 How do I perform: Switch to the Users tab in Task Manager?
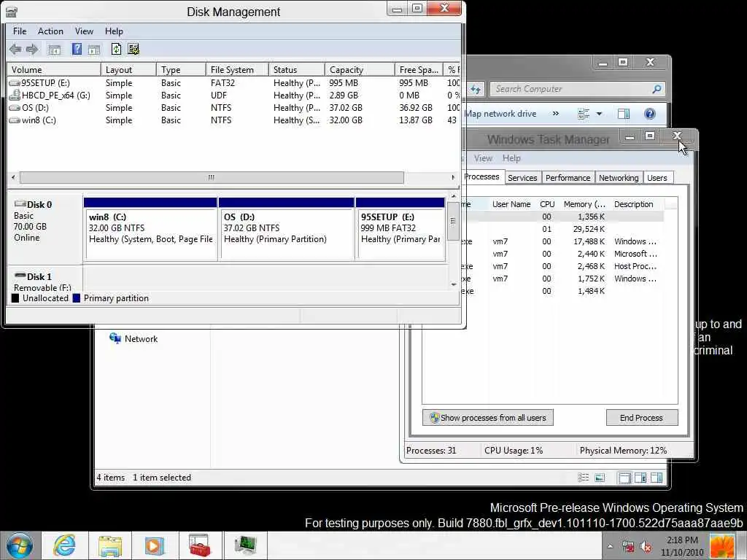click(x=657, y=178)
